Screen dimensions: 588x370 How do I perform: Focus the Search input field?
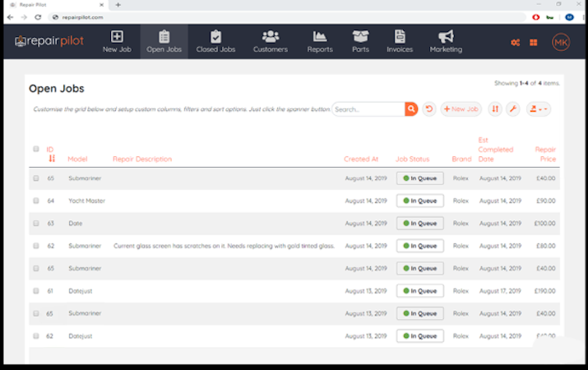[x=368, y=109]
